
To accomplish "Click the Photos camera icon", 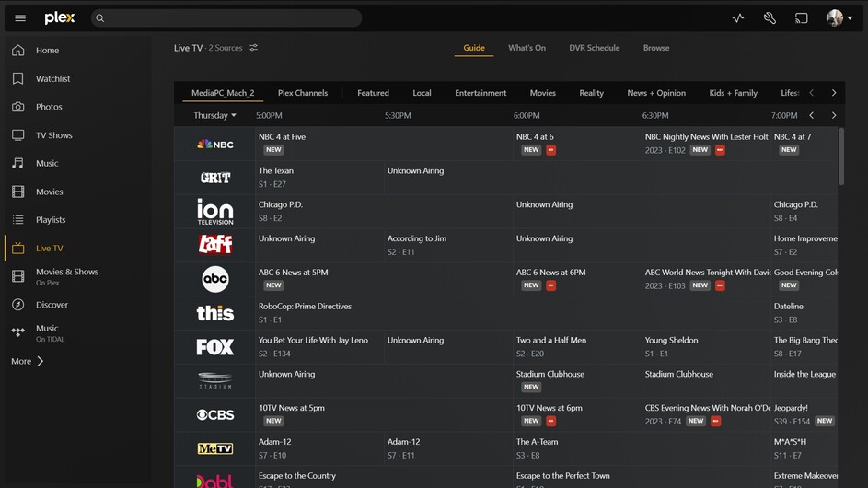I will [x=18, y=107].
